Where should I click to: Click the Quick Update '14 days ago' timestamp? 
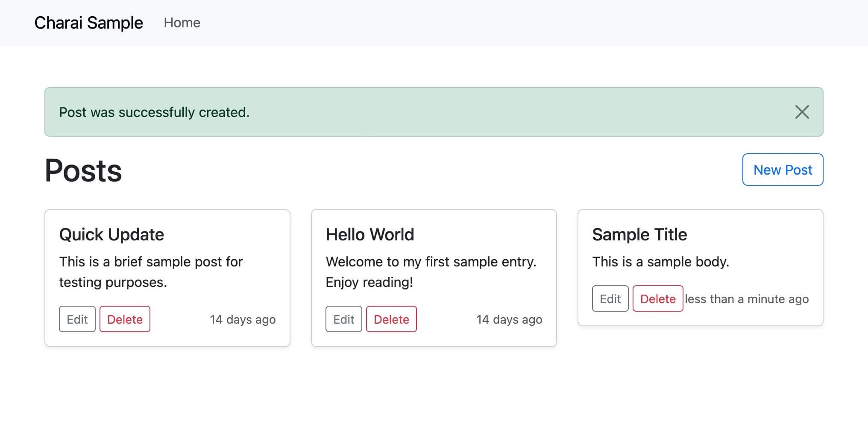click(243, 319)
